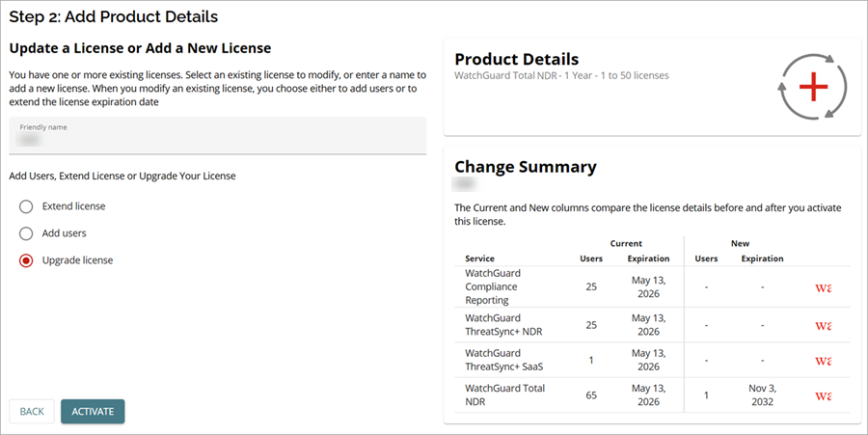The height and width of the screenshot is (435, 868).
Task: Click the 65 users value
Action: pos(591,395)
